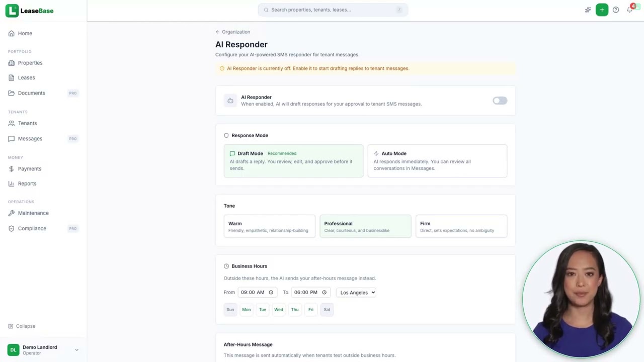Open the Los Angeles timezone dropdown
This screenshot has width=644, height=362.
tap(356, 293)
